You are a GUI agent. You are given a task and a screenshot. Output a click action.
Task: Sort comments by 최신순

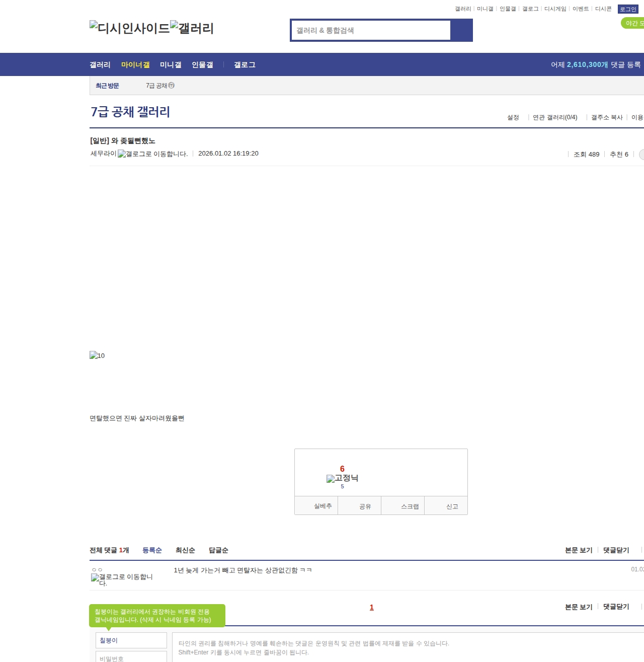185,550
